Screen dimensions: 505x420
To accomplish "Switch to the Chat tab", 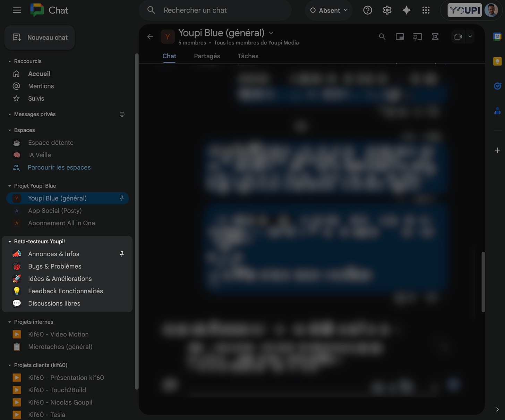I will (169, 56).
